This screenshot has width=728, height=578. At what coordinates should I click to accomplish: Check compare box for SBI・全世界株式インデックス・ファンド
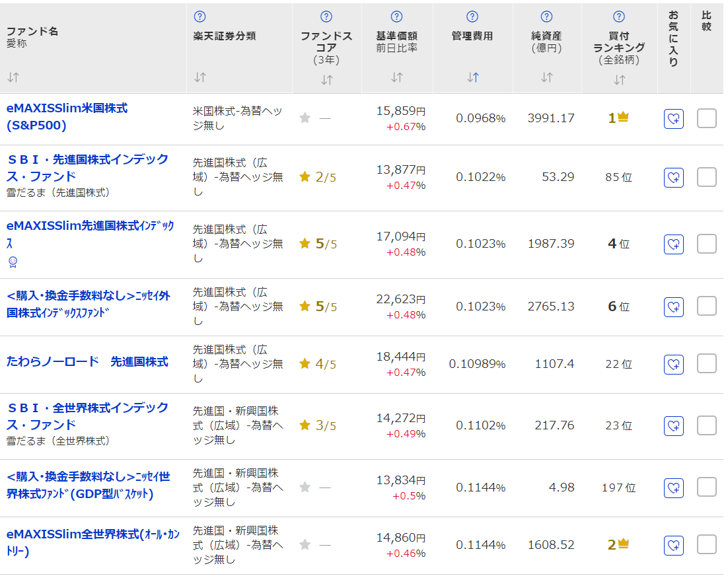click(707, 425)
